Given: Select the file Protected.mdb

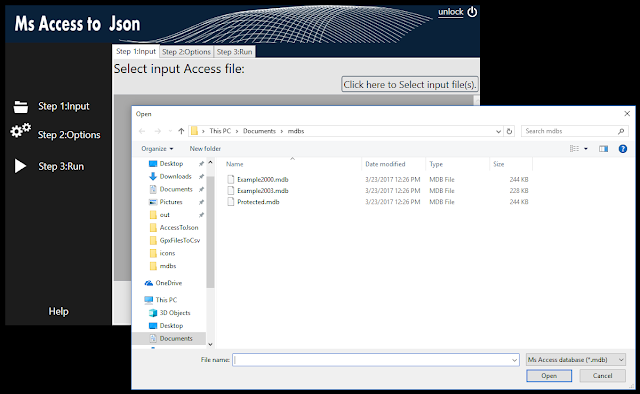Looking at the screenshot, I should pos(258,202).
